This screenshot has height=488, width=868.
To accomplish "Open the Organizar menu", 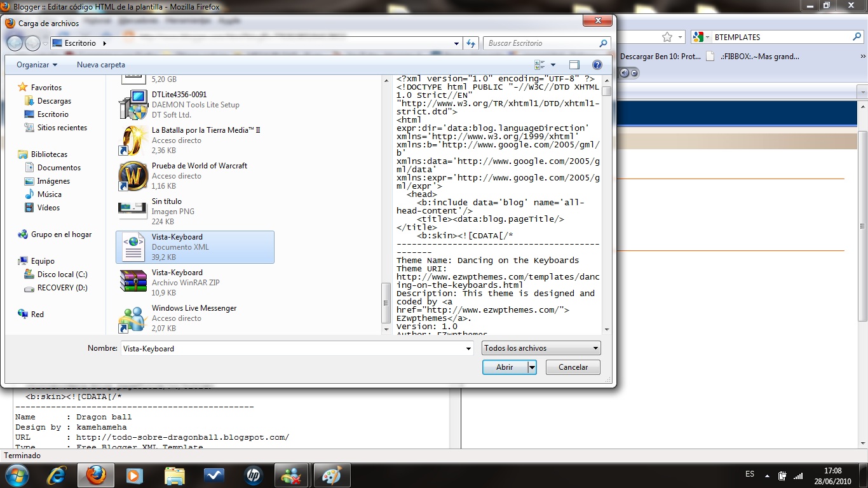I will pyautogui.click(x=37, y=65).
